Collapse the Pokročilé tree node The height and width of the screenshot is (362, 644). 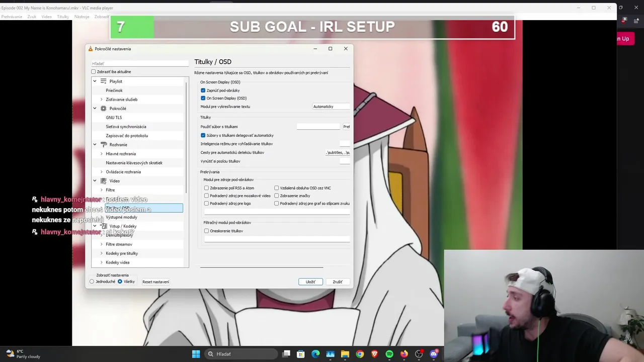[x=95, y=109]
